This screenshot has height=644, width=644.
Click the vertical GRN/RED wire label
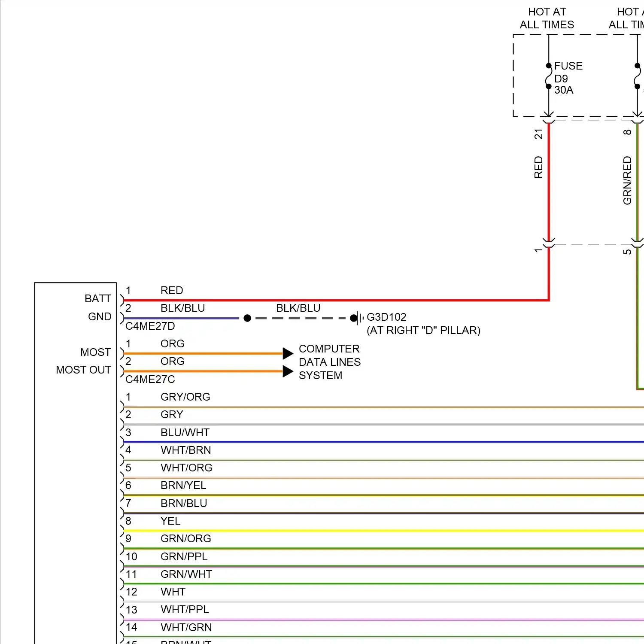click(627, 180)
